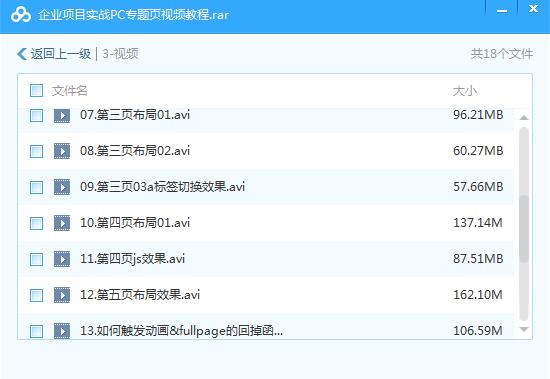Click video icon of 10.第四页布局01.avi
550x379 pixels.
(x=62, y=223)
